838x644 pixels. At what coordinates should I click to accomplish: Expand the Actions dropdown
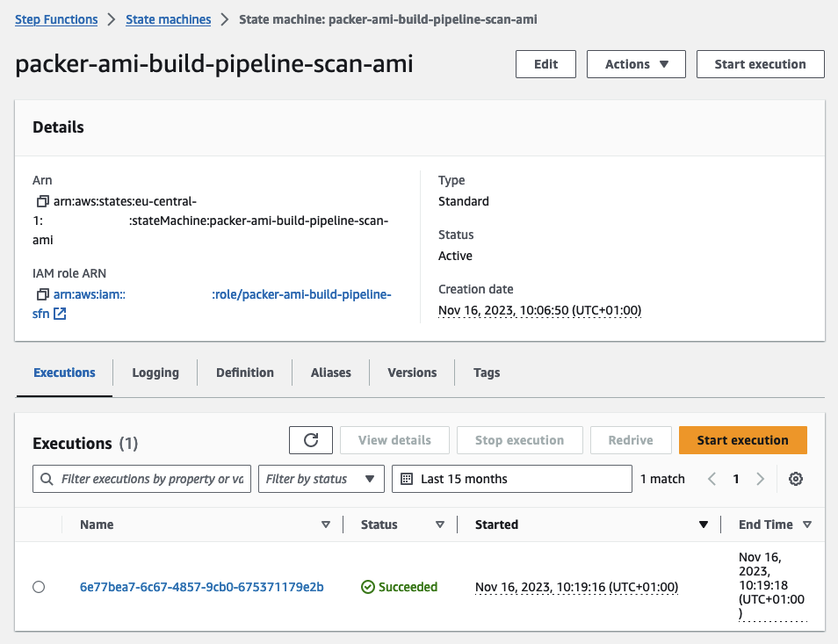click(637, 64)
